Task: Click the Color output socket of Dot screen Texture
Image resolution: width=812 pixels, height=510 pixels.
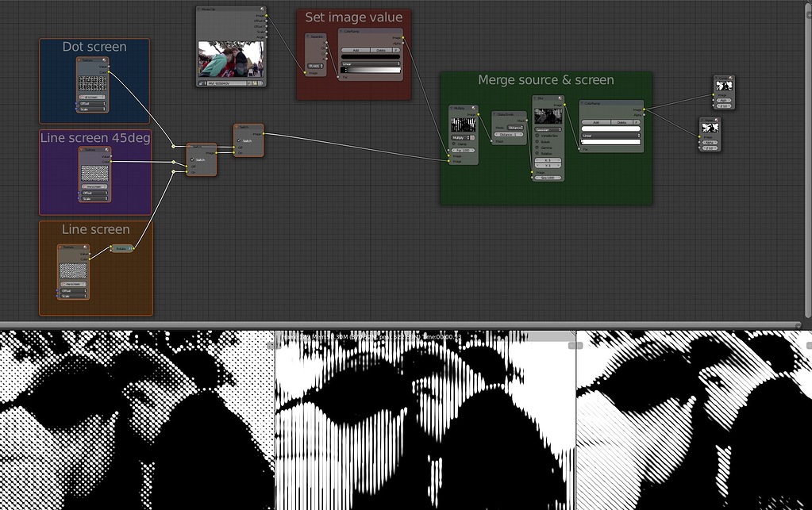Action: coord(109,72)
